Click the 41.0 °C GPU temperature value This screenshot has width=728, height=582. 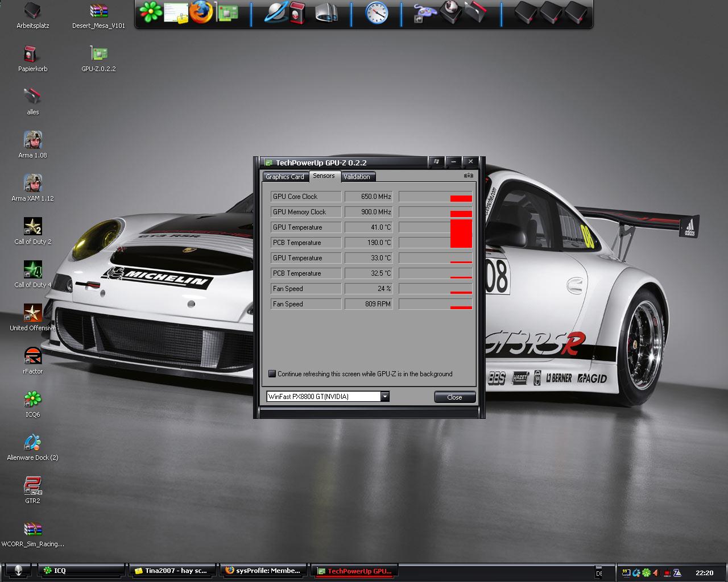(x=369, y=227)
